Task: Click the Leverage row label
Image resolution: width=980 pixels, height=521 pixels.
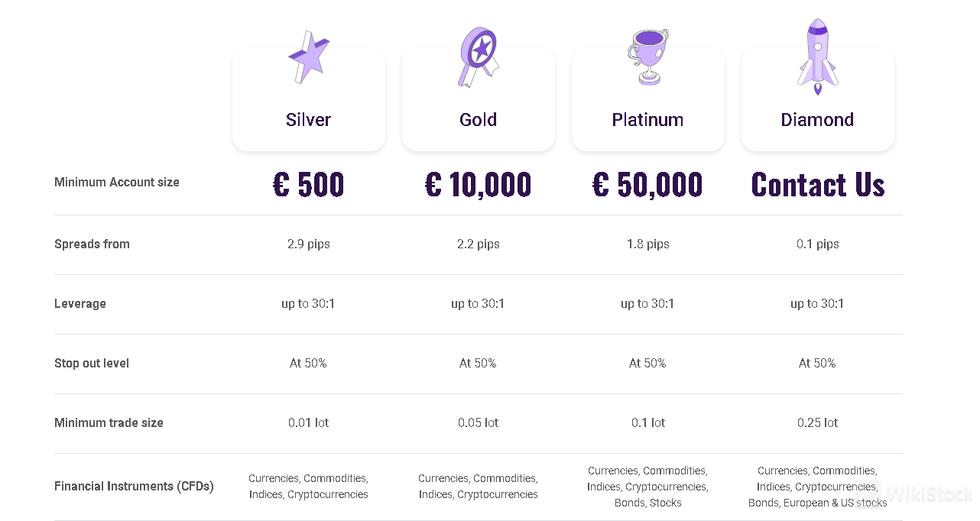Action: [80, 304]
